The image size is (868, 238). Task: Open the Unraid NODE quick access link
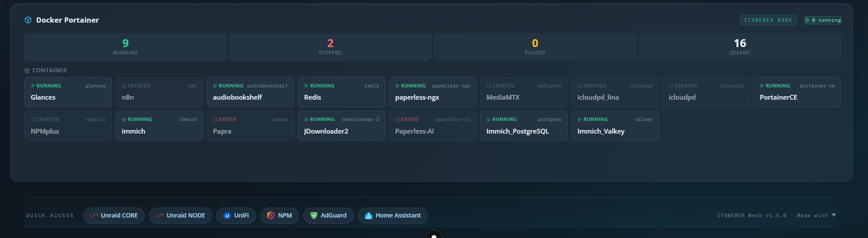(x=180, y=215)
